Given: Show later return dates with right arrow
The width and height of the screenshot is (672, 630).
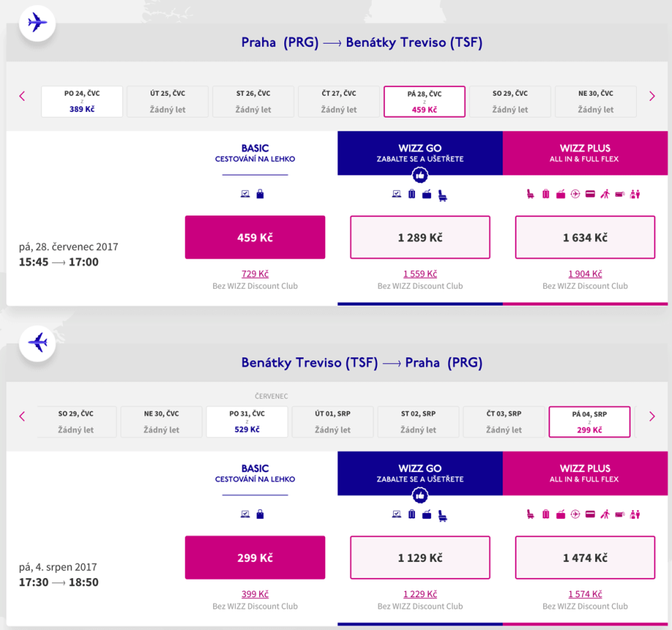Looking at the screenshot, I should (x=652, y=416).
